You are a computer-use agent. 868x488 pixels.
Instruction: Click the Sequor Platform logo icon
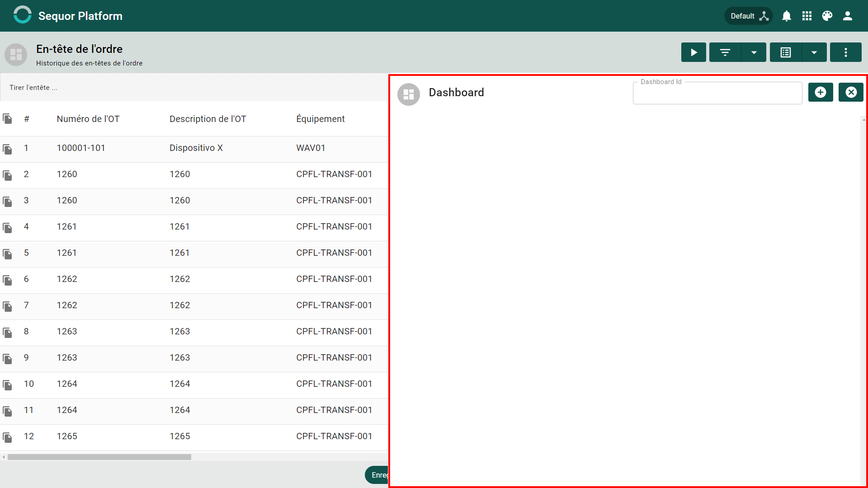(22, 15)
